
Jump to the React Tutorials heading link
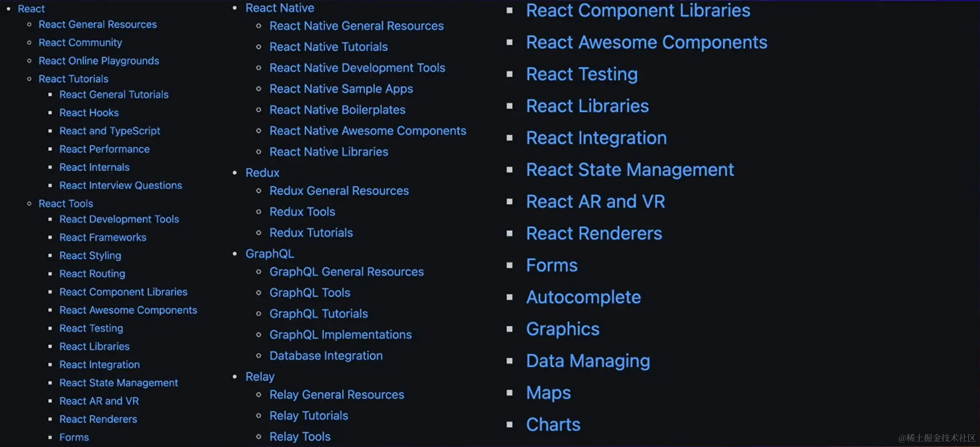[x=73, y=78]
